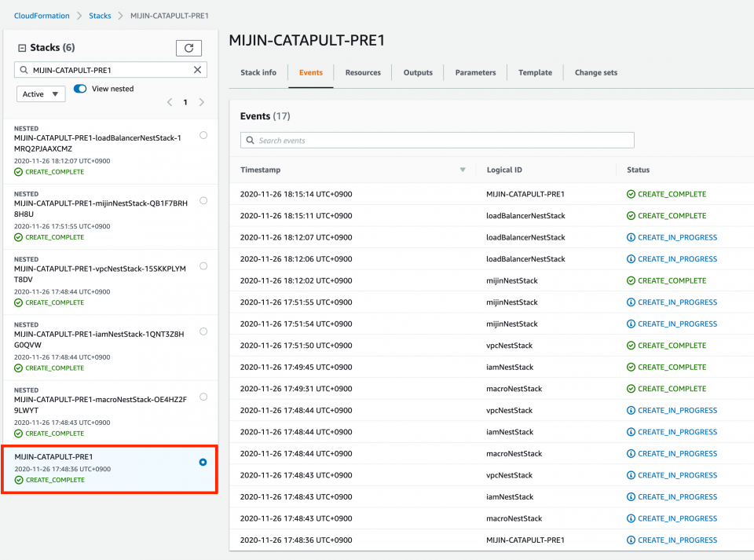Switch to the Events tab
The image size is (754, 560).
click(311, 72)
